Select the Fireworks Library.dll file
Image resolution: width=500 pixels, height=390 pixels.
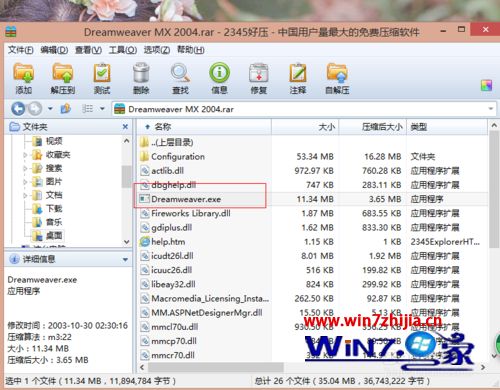pos(191,213)
